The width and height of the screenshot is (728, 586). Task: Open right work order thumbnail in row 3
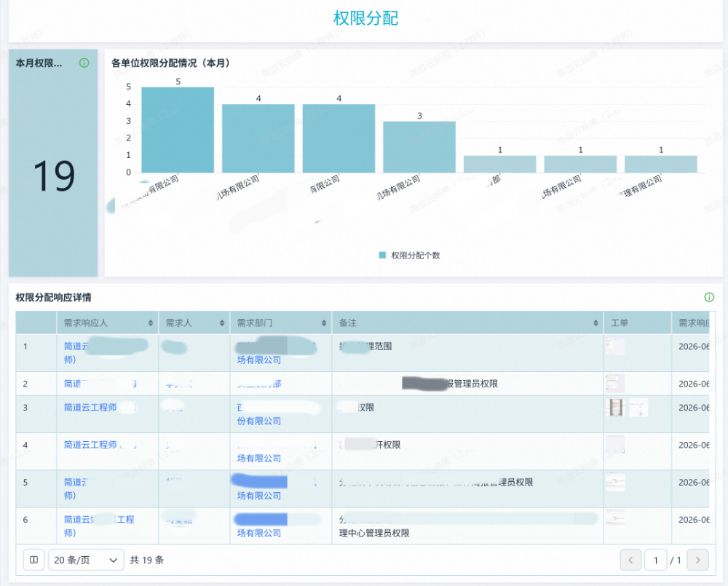click(638, 407)
